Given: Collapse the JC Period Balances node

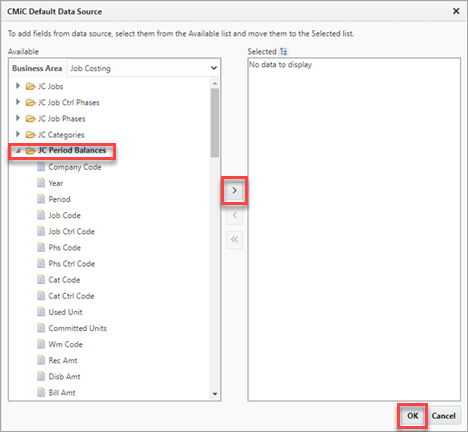Looking at the screenshot, I should point(18,151).
